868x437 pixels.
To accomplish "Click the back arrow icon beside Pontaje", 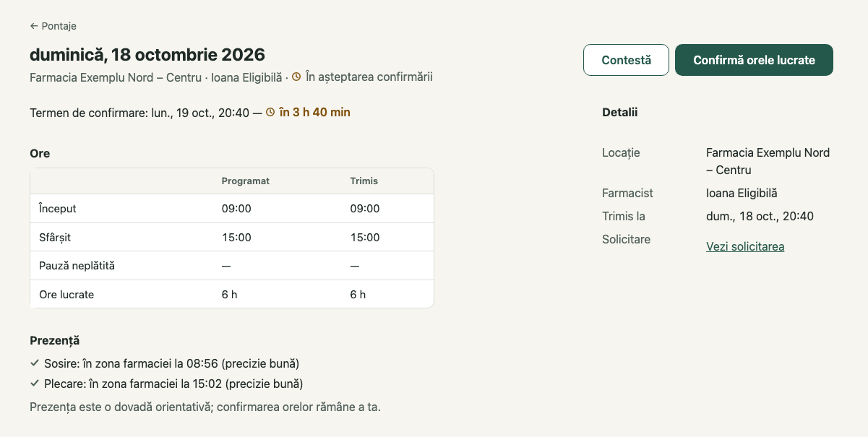I will 34,26.
